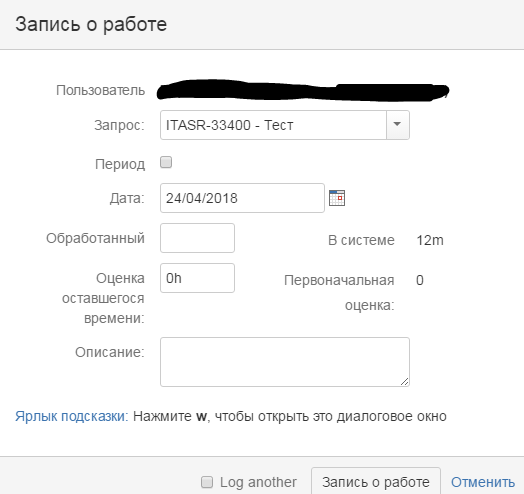The width and height of the screenshot is (524, 494).
Task: Click the Log another label text
Action: click(x=258, y=482)
